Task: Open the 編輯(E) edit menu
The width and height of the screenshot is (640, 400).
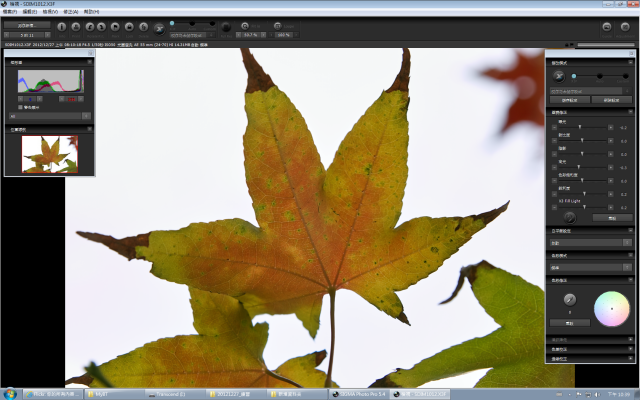Action: (29, 12)
